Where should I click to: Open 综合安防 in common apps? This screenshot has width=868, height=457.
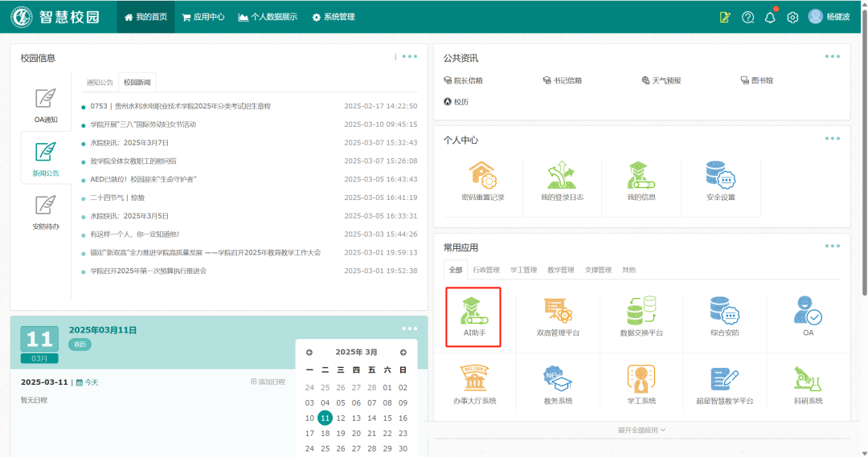[x=725, y=317]
